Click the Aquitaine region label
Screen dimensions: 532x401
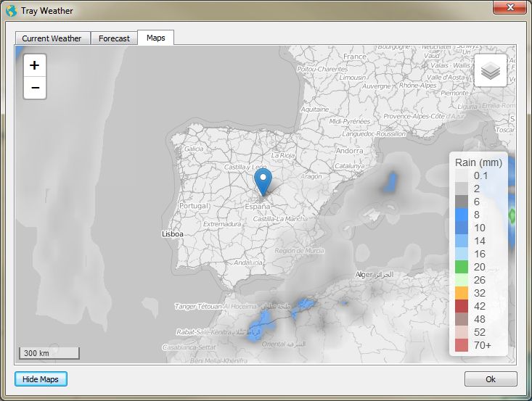pos(315,109)
